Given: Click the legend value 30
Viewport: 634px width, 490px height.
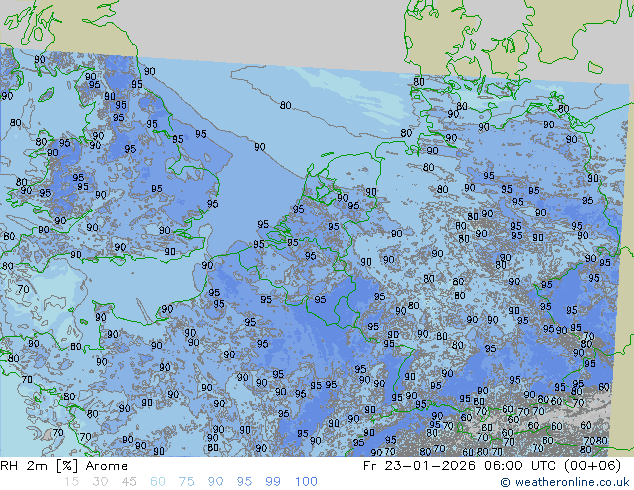Looking at the screenshot, I should tap(100, 482).
